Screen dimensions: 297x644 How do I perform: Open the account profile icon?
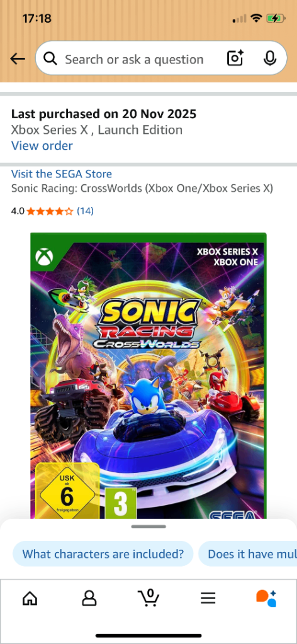coord(89,598)
